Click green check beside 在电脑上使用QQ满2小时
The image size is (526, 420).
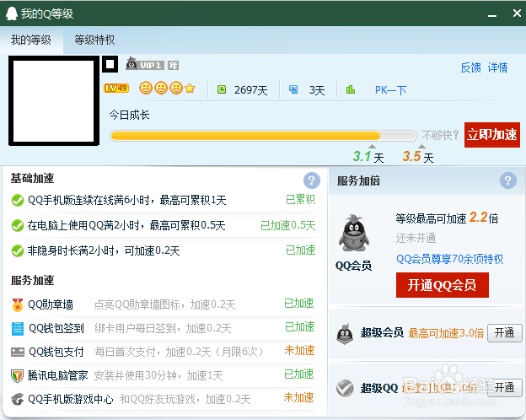point(17,226)
